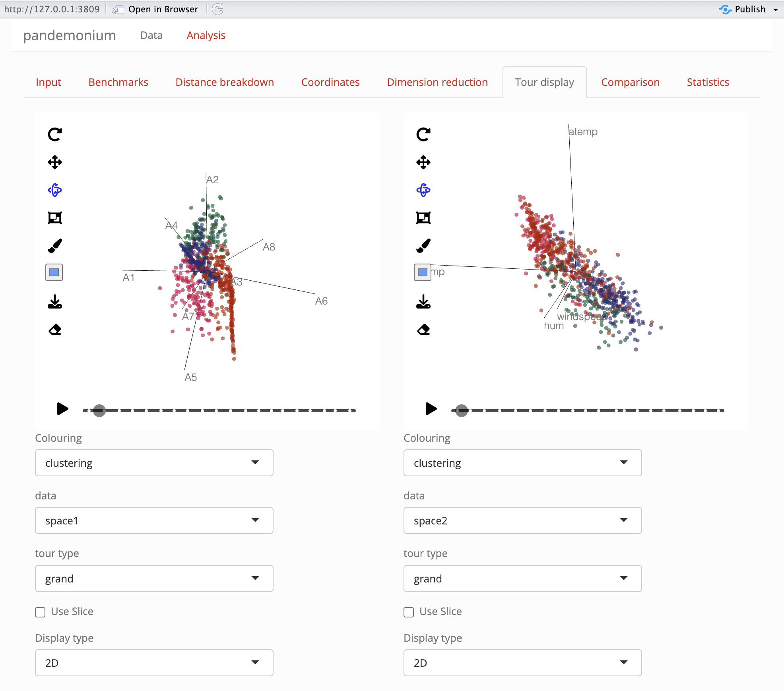Click the reset icon in left tour plot
Viewport: 784px width, 691px height.
pos(55,134)
